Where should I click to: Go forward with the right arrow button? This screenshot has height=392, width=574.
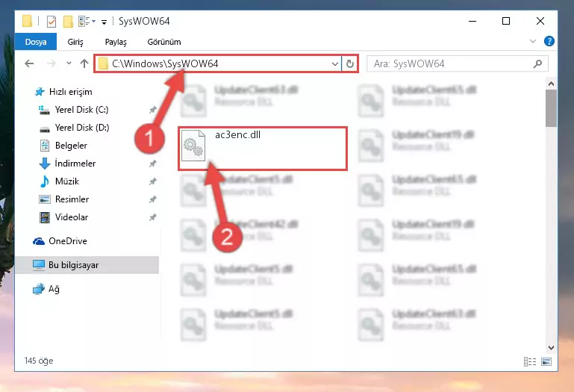(x=52, y=63)
